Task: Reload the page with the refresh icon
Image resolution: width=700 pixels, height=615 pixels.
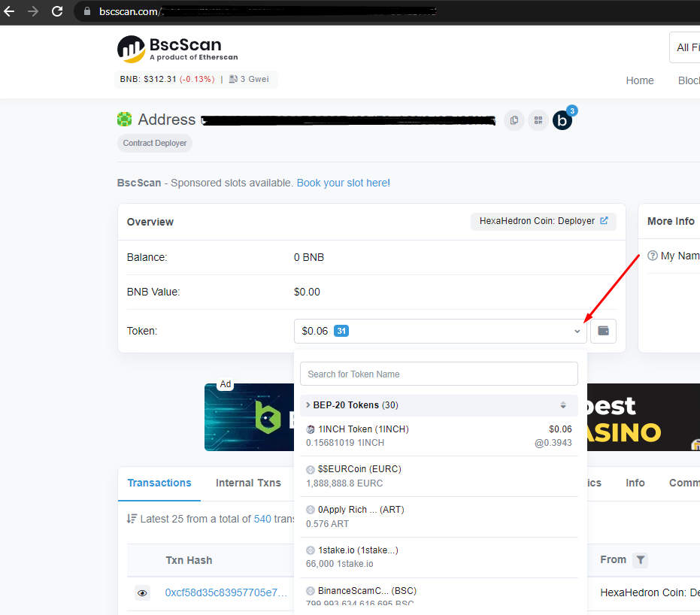Action: (57, 11)
